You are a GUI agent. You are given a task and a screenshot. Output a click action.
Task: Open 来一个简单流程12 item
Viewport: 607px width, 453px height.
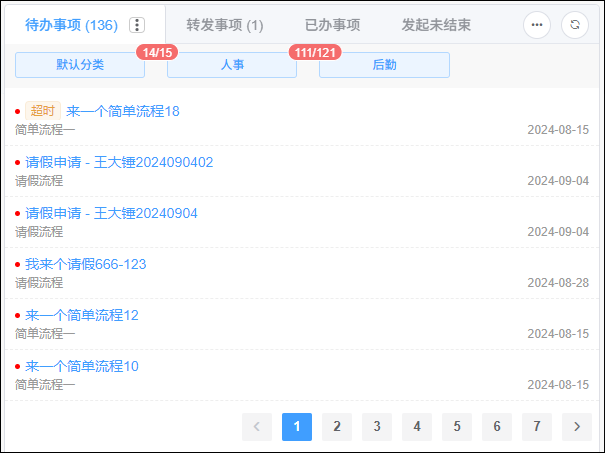tap(82, 315)
